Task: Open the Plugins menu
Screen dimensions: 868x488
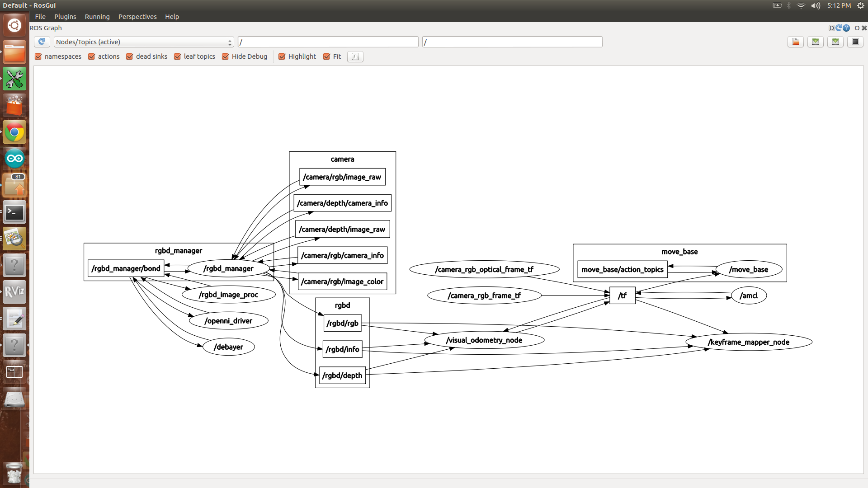Action: click(x=65, y=16)
